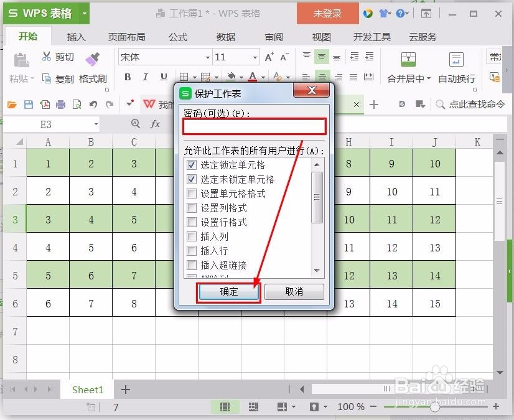Click the 未登录 login button
Image resolution: width=514 pixels, height=420 pixels.
327,14
